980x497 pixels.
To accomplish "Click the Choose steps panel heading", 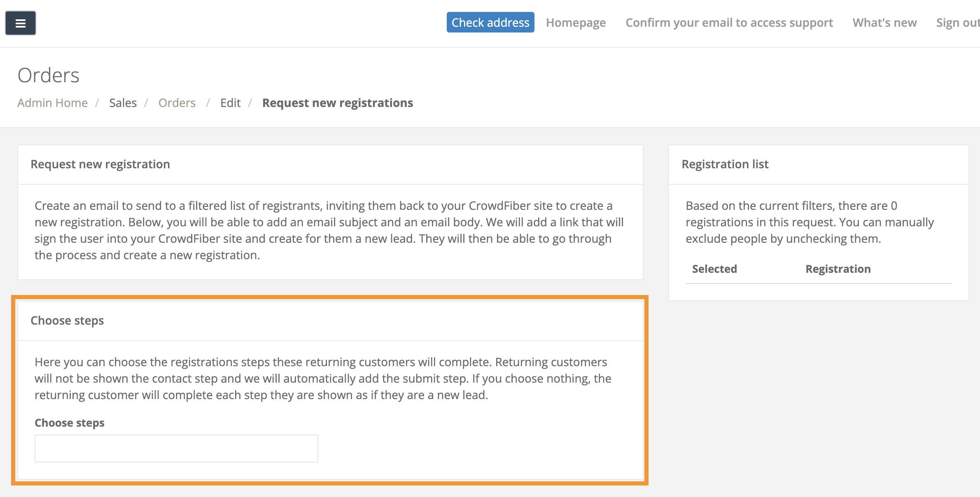I will click(67, 320).
